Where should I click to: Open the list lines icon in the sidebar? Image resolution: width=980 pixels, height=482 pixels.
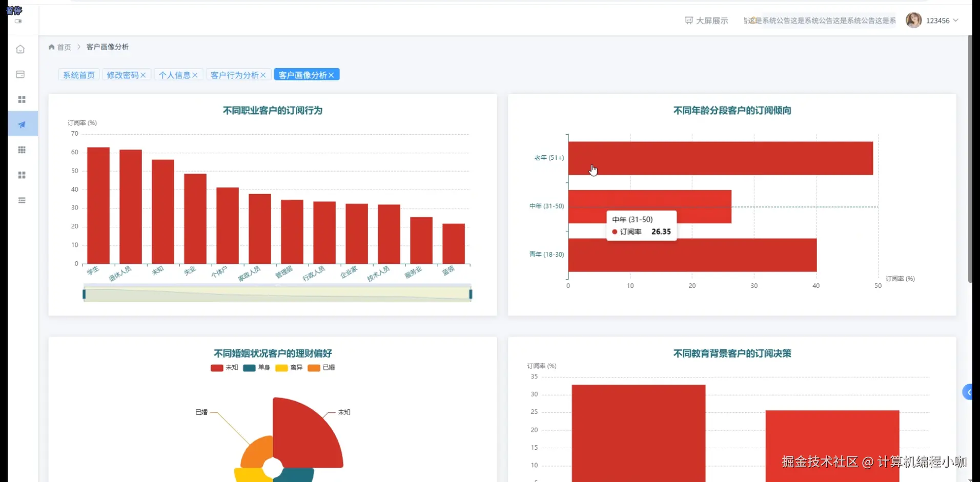point(22,200)
